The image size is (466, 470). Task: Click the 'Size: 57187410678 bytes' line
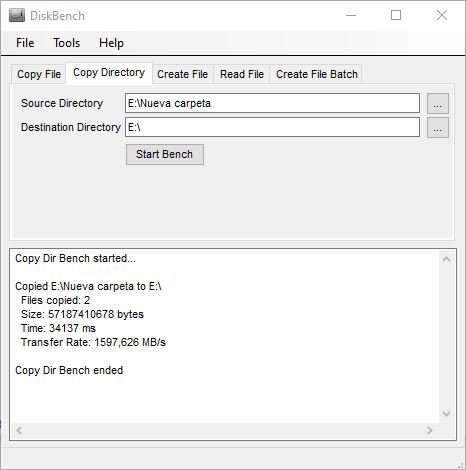coord(82,314)
